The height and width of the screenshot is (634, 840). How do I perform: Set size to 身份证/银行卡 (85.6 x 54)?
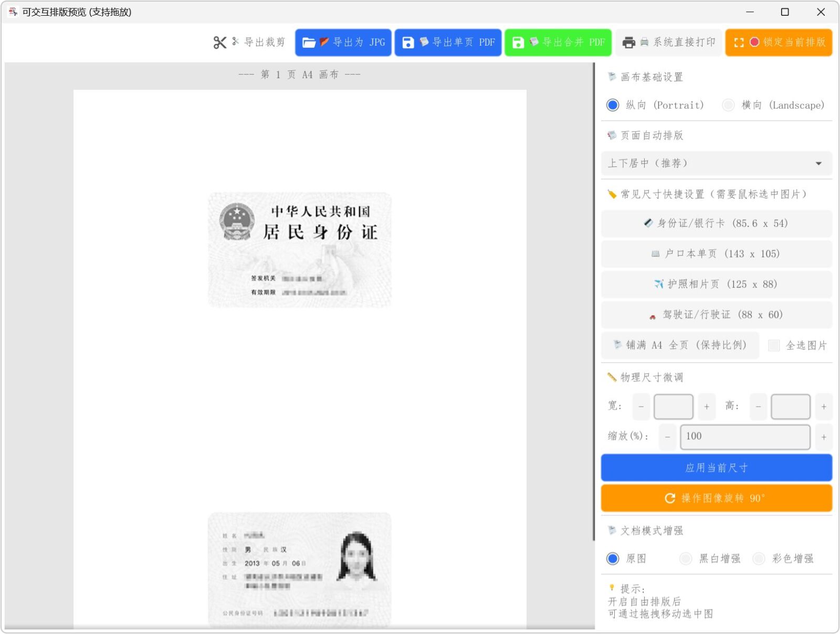(x=717, y=224)
